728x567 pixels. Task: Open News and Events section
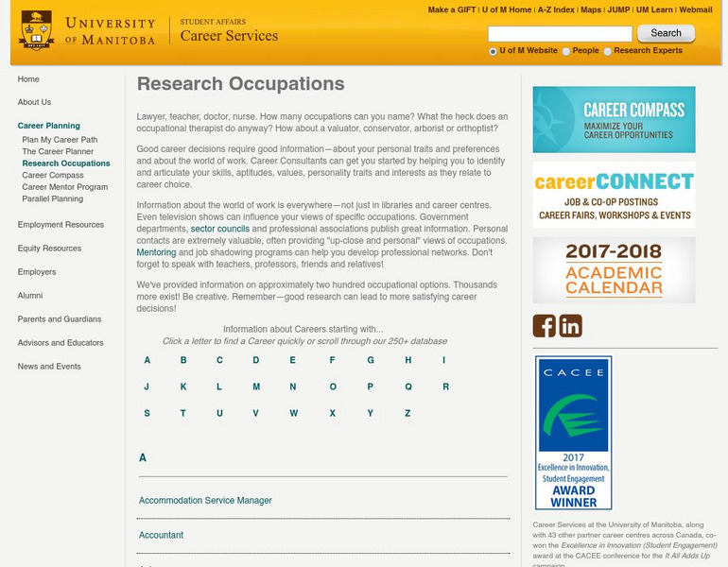49,367
